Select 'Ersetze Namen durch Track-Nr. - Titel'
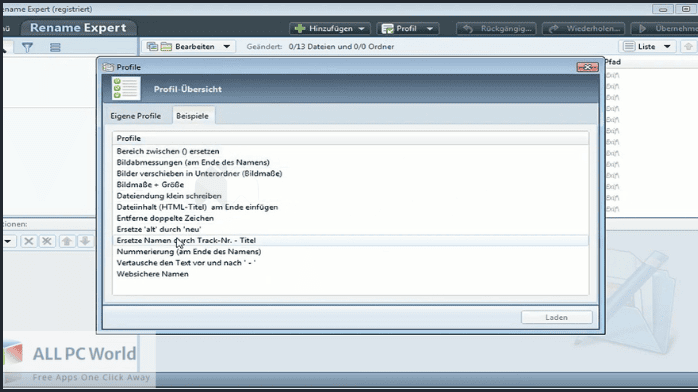The width and height of the screenshot is (698, 392). pyautogui.click(x=350, y=240)
